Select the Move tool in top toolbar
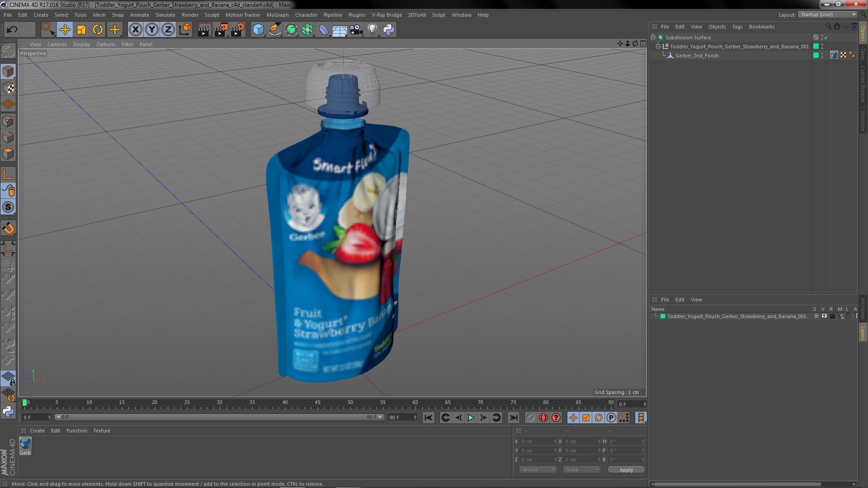 pyautogui.click(x=65, y=30)
